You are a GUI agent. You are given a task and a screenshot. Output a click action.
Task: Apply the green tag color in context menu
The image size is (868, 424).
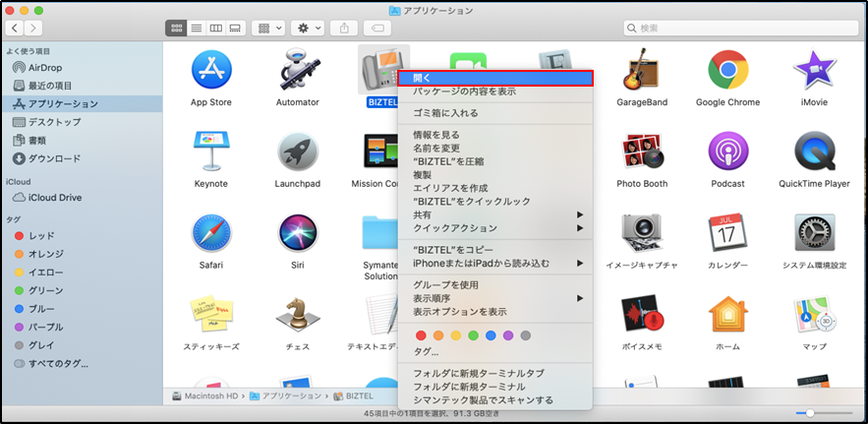point(473,335)
